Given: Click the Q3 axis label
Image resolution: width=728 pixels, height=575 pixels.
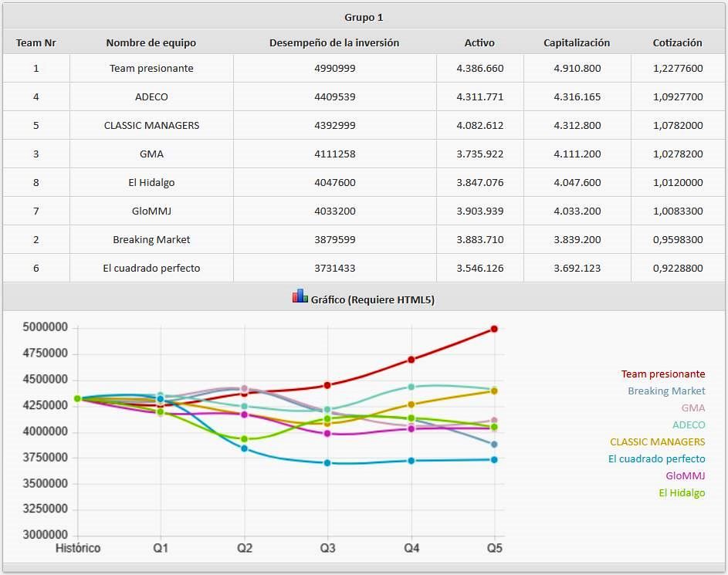Looking at the screenshot, I should pyautogui.click(x=327, y=548).
